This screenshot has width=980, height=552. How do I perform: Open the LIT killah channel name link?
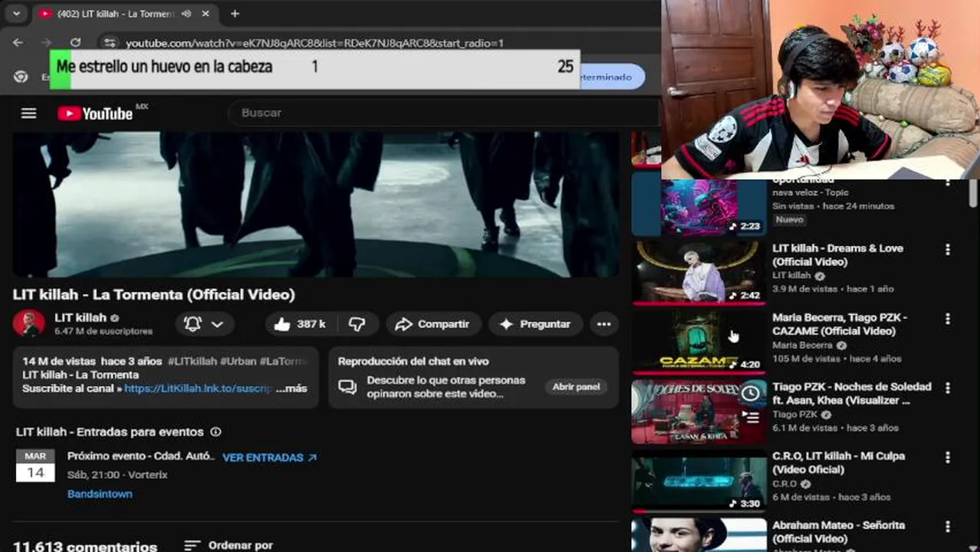tap(81, 318)
